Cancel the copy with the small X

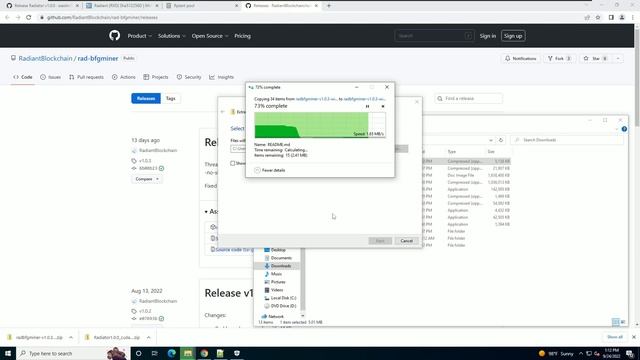pos(383,107)
